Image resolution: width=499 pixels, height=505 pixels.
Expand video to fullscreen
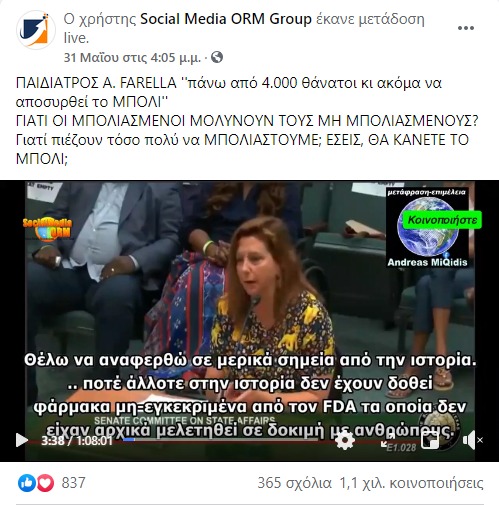click(387, 441)
